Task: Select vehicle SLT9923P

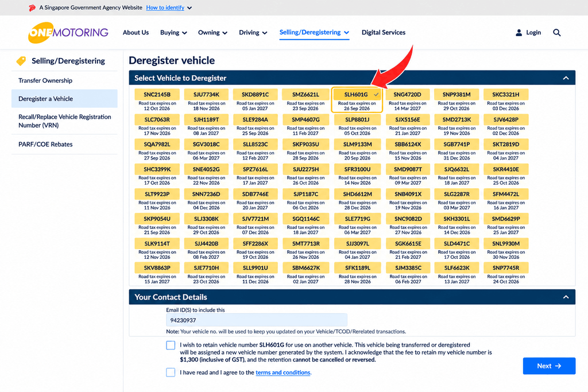Action: [157, 194]
